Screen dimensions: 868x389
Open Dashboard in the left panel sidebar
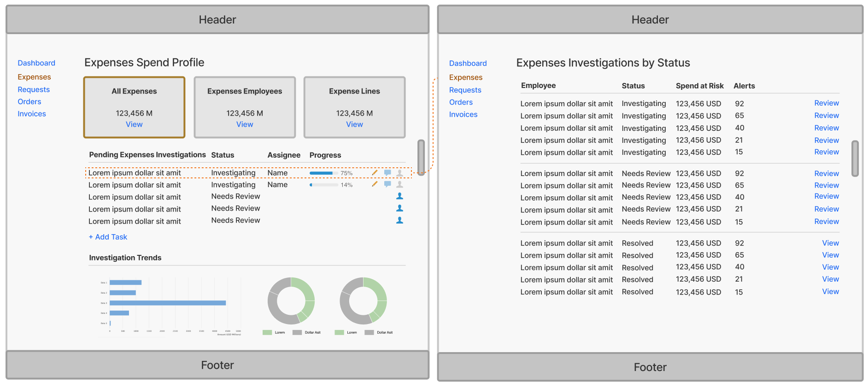tap(36, 63)
